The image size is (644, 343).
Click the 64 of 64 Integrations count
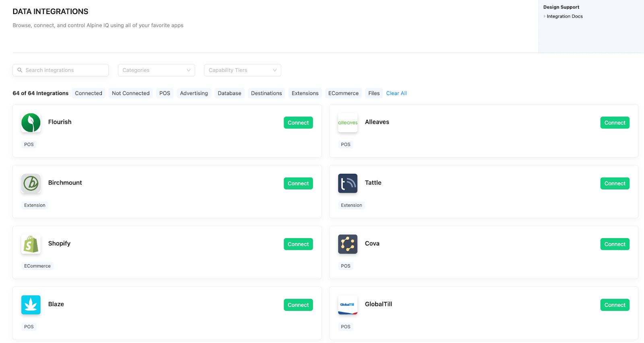coord(41,93)
